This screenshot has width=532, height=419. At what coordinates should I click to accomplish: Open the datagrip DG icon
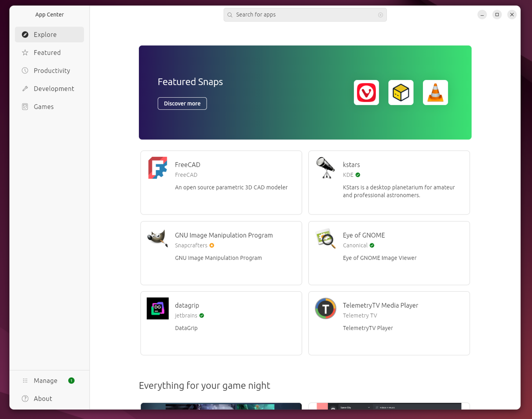(x=157, y=308)
